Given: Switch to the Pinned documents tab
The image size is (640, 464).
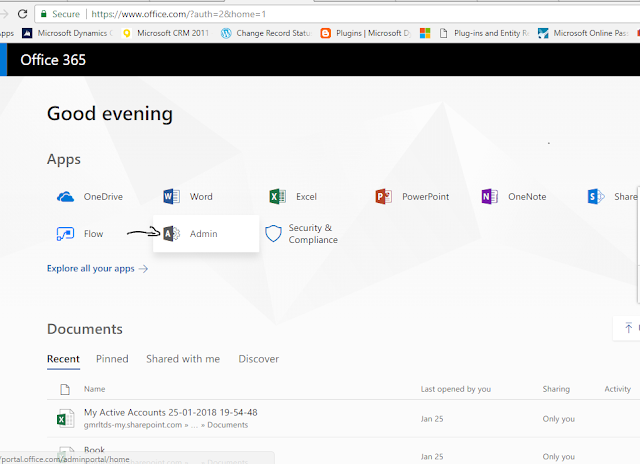Looking at the screenshot, I should coord(112,359).
